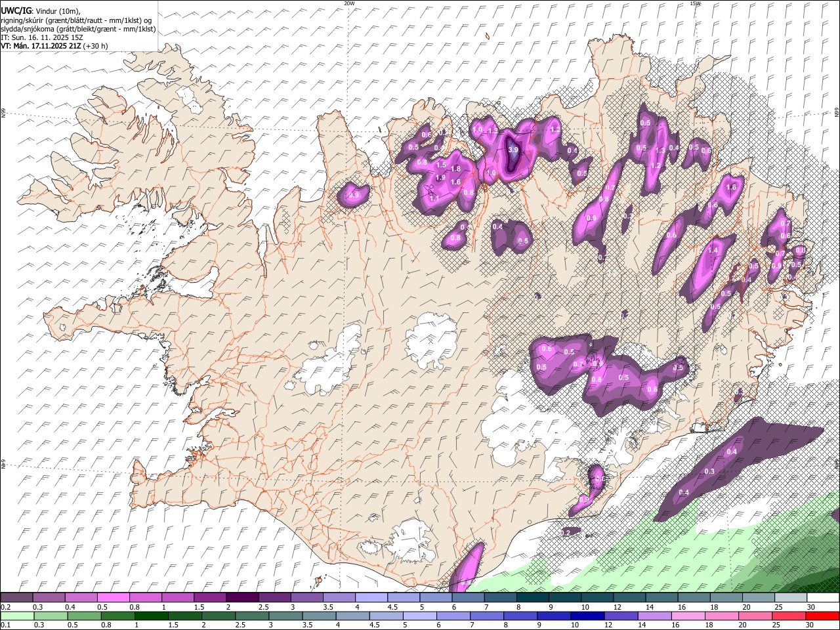The image size is (840, 630).
Task: Click the 'Vindur (10m)' header text
Action: pos(58,11)
